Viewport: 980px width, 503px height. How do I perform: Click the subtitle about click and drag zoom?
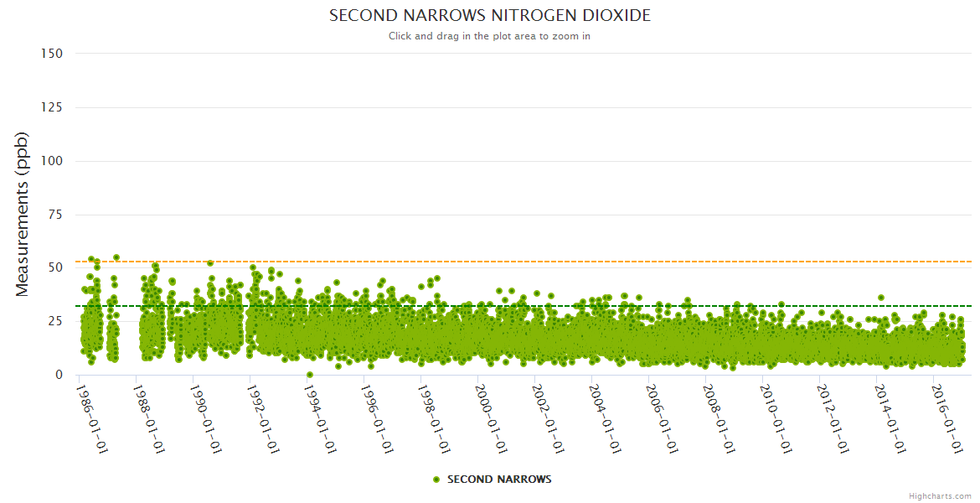(x=489, y=36)
